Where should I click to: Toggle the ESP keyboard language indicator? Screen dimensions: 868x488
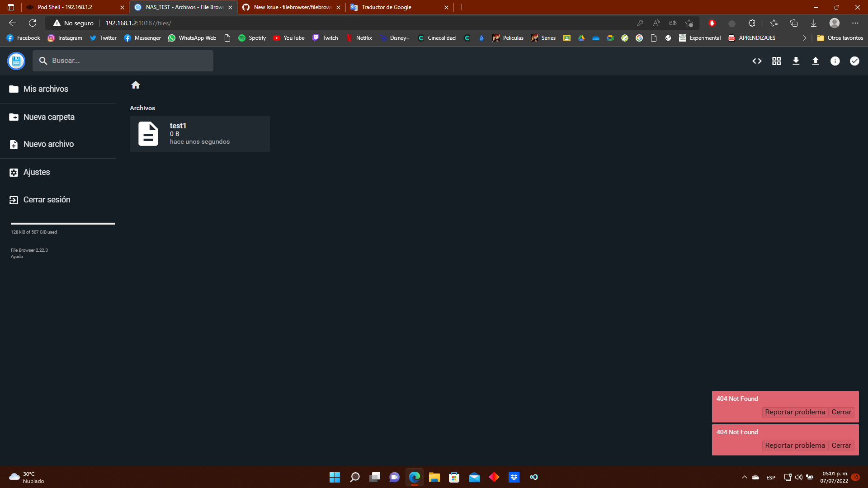click(771, 477)
